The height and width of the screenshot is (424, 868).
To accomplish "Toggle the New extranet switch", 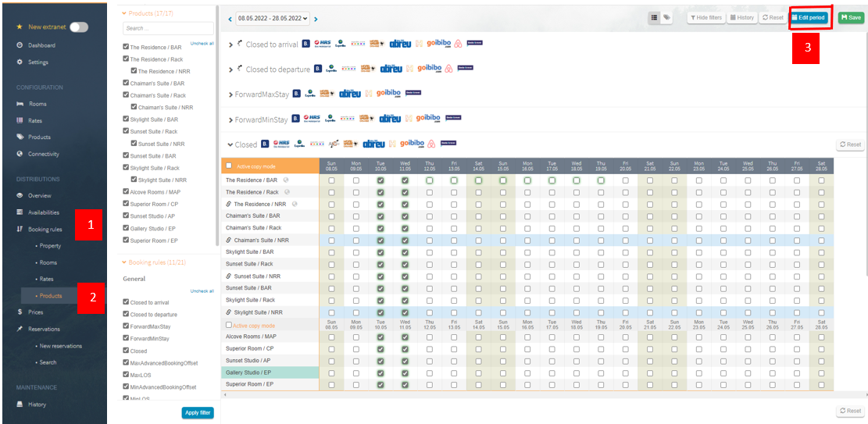I will (x=78, y=27).
